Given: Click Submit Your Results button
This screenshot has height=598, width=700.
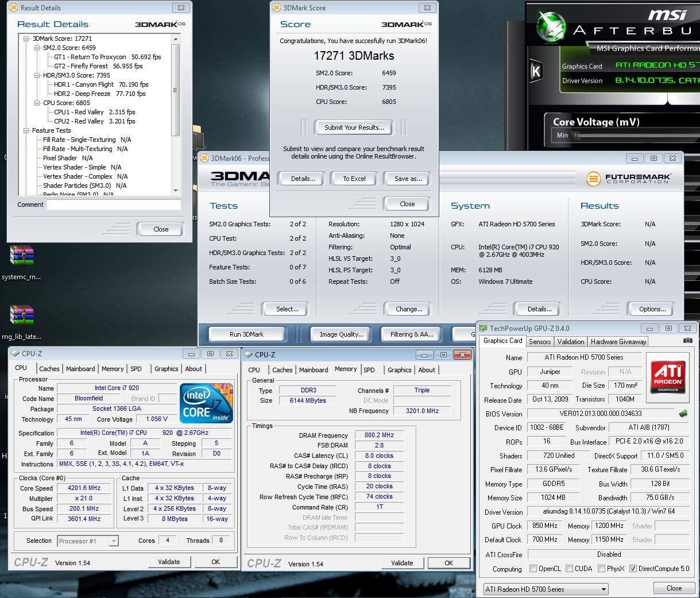Looking at the screenshot, I should pyautogui.click(x=354, y=128).
